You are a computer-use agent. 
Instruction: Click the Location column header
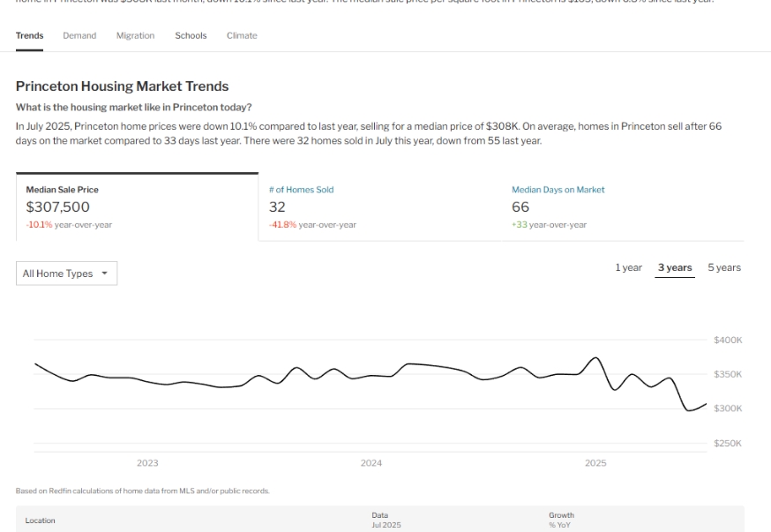point(40,521)
